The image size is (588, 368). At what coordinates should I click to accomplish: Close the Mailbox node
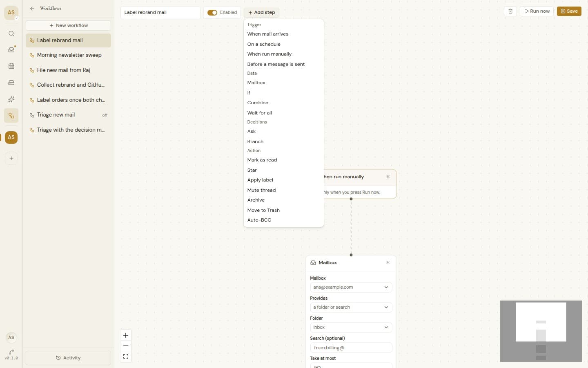tap(388, 263)
